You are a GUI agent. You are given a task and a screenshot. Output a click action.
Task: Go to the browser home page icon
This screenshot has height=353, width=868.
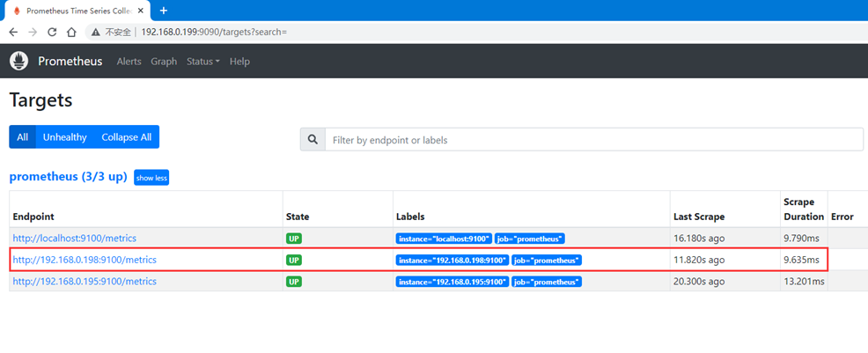click(x=71, y=32)
